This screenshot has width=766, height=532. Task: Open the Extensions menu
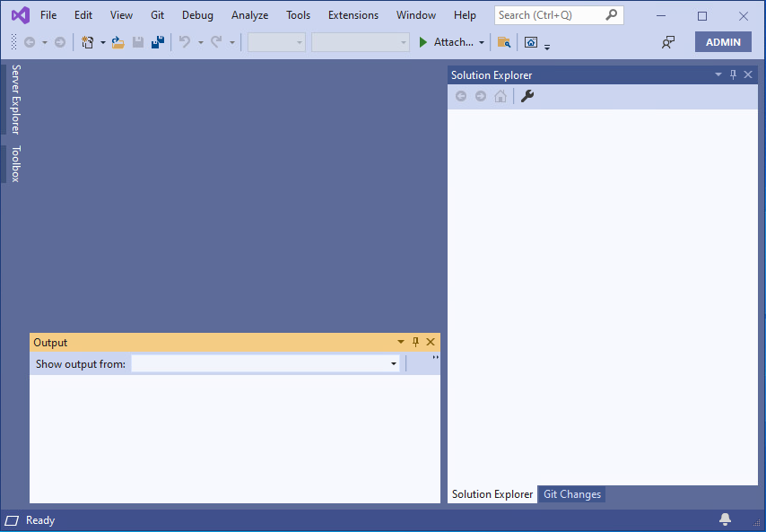click(x=353, y=14)
